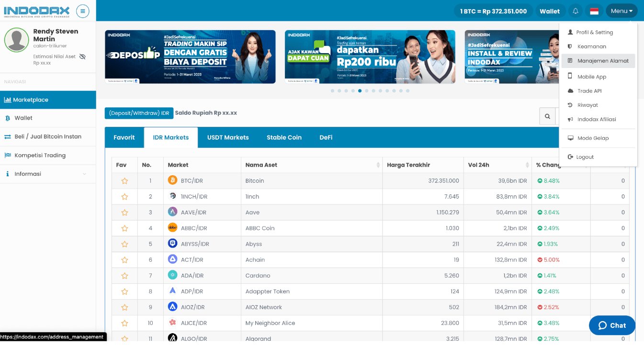Enable Mode Gelap dark mode
Image resolution: width=644 pixels, height=359 pixels.
593,138
